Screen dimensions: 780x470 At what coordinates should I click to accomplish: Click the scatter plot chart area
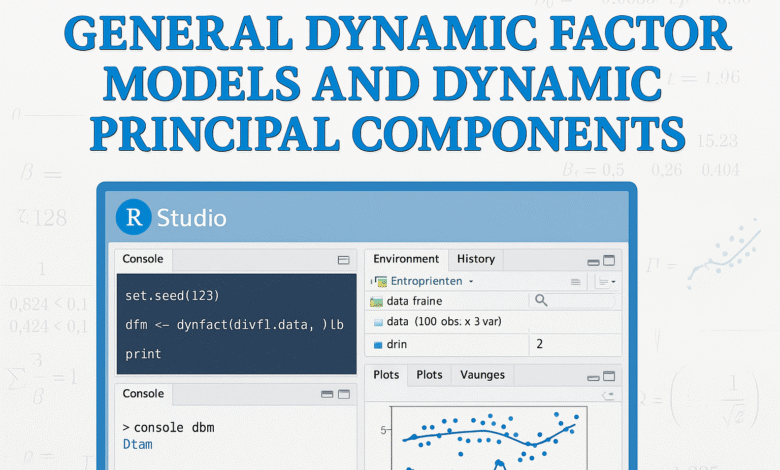click(x=489, y=438)
